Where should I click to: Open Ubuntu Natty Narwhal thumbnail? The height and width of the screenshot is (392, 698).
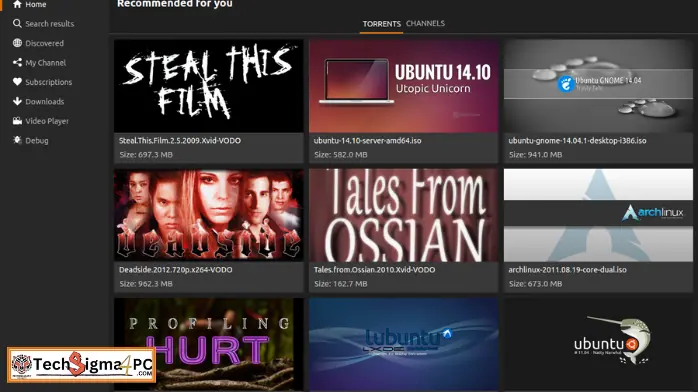point(598,345)
